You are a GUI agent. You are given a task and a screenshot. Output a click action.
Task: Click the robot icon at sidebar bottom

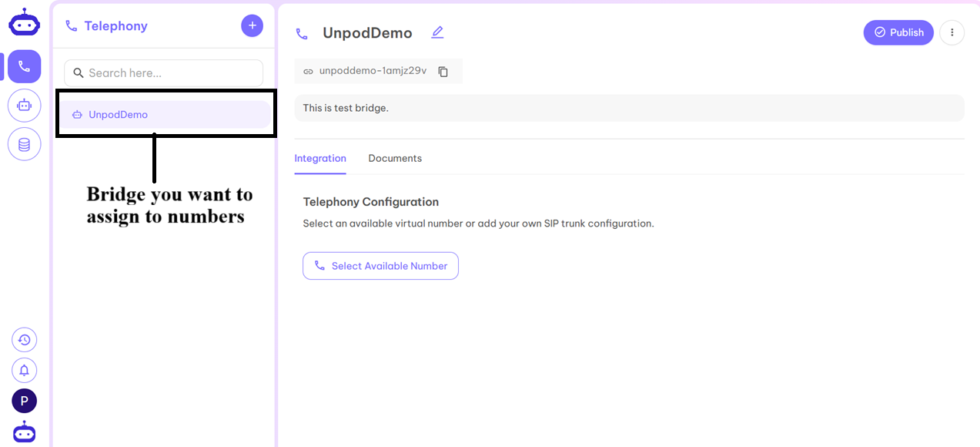tap(24, 432)
